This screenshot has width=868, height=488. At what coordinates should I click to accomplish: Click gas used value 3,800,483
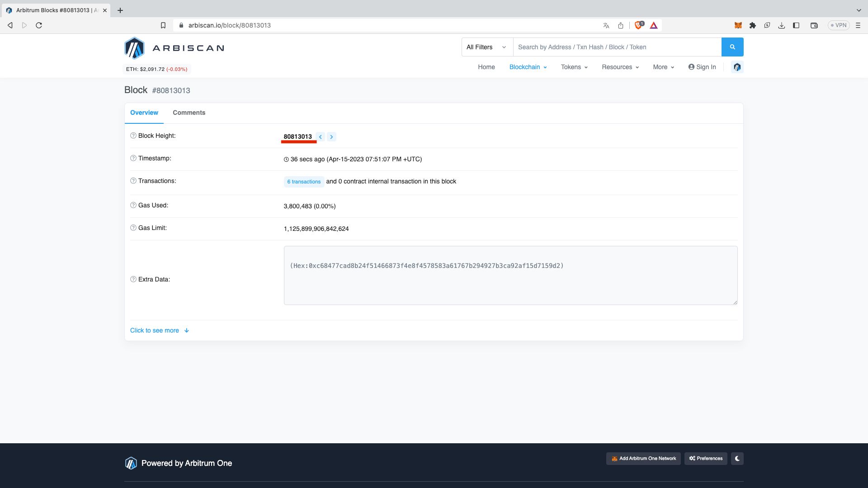(298, 206)
